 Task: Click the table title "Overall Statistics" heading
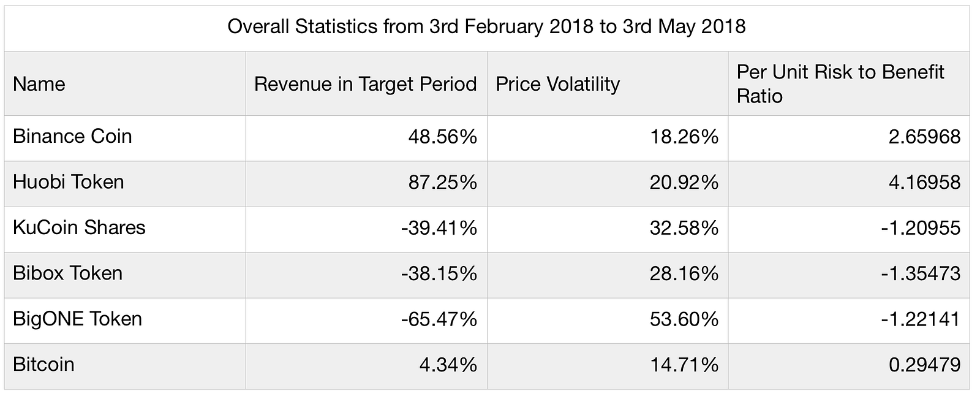pyautogui.click(x=486, y=27)
